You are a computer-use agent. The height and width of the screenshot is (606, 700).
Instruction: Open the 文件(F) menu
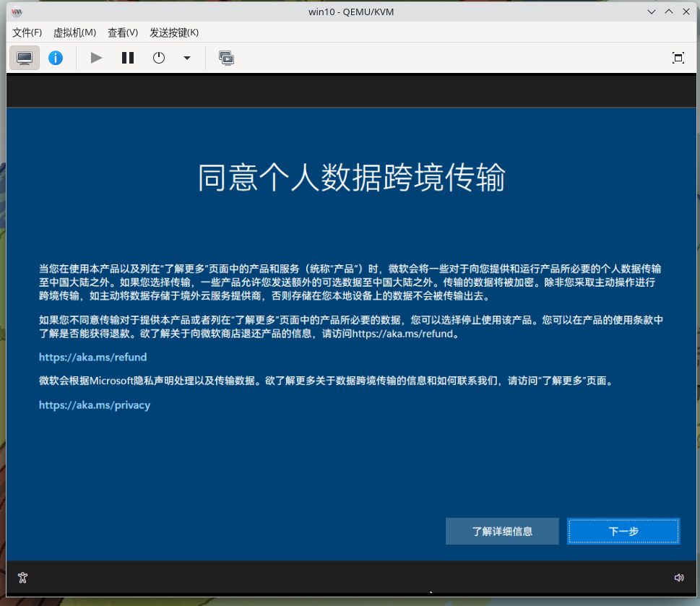(27, 33)
